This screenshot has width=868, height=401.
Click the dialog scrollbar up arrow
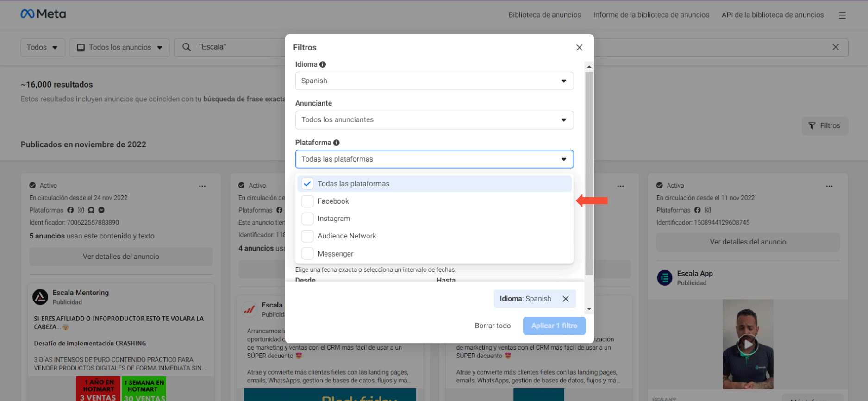(589, 67)
